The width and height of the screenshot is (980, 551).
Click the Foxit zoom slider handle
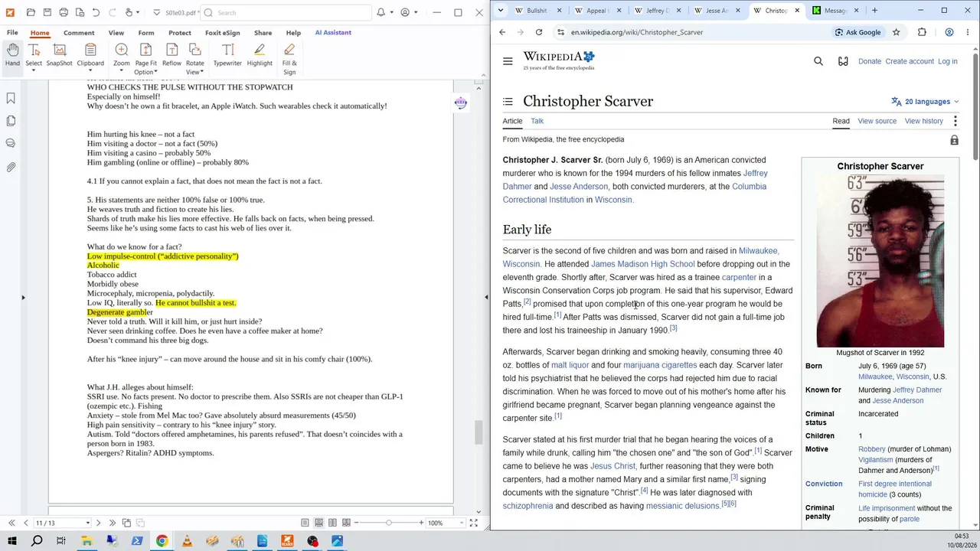tap(389, 523)
